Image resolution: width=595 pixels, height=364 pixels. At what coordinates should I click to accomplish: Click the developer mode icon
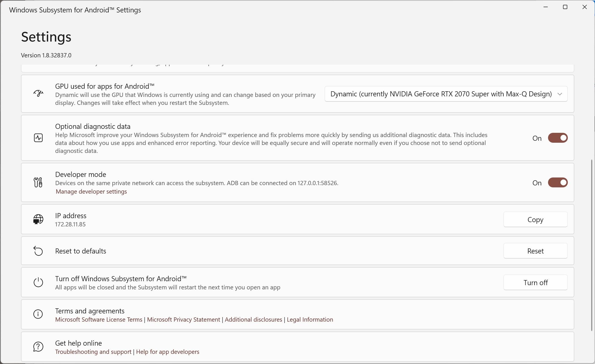[x=38, y=182]
